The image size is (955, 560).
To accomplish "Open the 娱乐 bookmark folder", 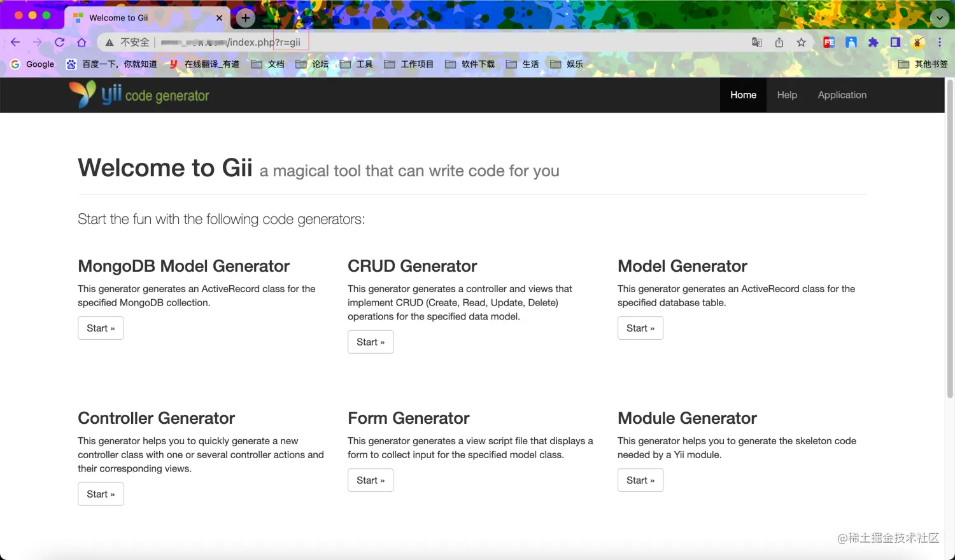I will tap(567, 64).
